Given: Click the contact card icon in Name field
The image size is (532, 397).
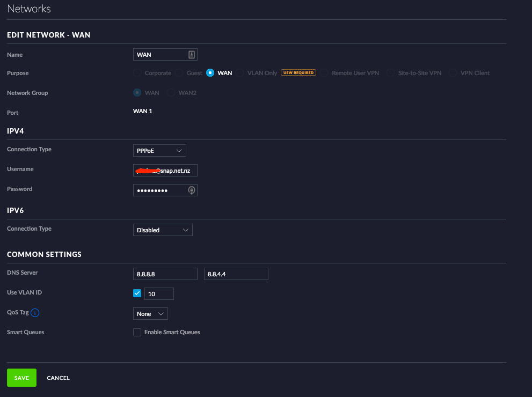Looking at the screenshot, I should pos(191,55).
